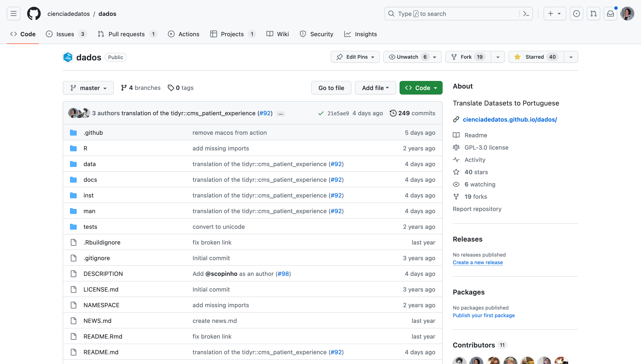
Task: Open the pull requests icon in top header
Action: pos(593,14)
